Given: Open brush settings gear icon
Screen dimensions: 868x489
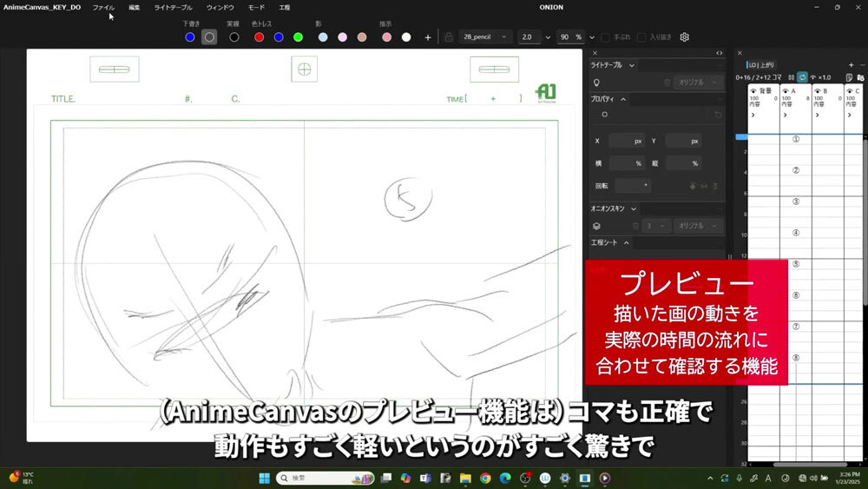Looking at the screenshot, I should (x=685, y=37).
